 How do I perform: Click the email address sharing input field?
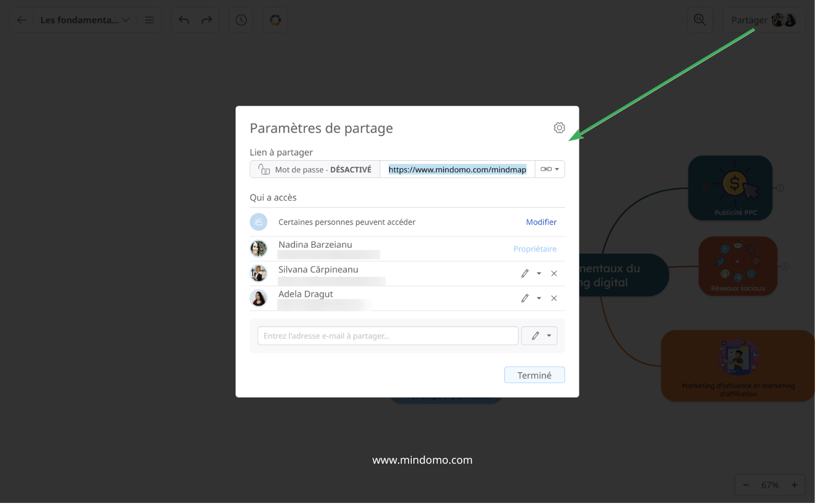tap(387, 335)
